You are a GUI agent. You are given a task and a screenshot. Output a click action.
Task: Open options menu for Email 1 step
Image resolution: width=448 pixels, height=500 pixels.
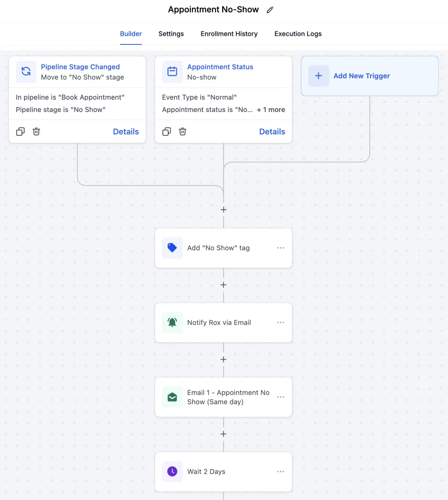pyautogui.click(x=281, y=397)
